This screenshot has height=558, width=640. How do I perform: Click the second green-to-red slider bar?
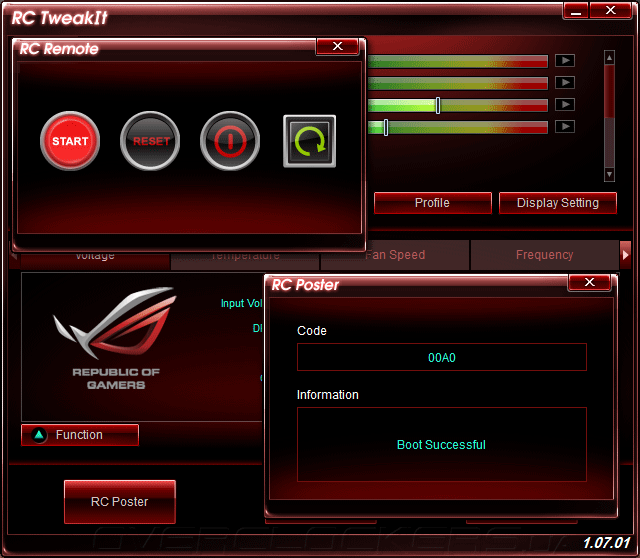(458, 84)
